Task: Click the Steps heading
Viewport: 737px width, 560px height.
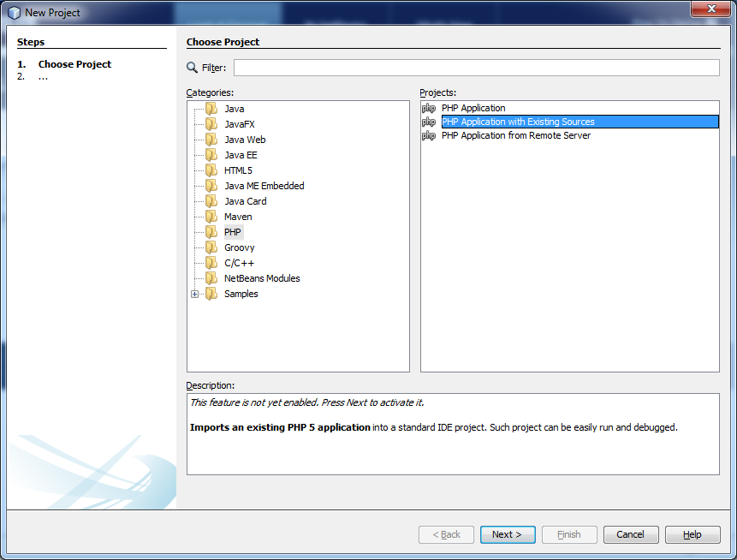Action: pyautogui.click(x=31, y=42)
